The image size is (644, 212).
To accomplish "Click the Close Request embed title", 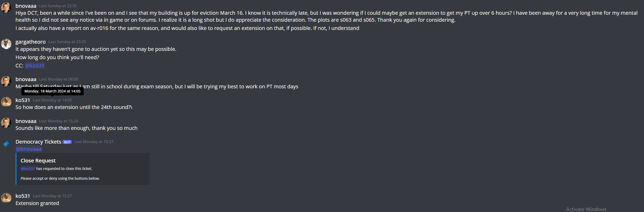I will tap(38, 161).
